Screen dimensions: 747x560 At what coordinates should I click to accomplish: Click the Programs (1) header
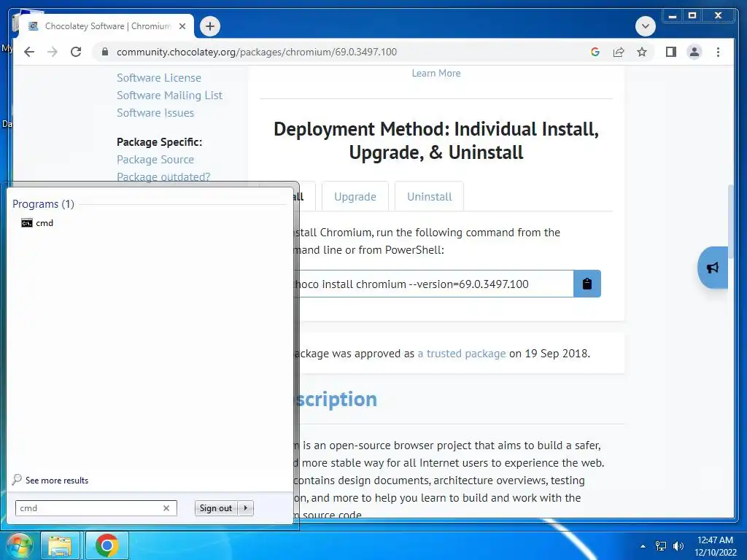(x=43, y=204)
